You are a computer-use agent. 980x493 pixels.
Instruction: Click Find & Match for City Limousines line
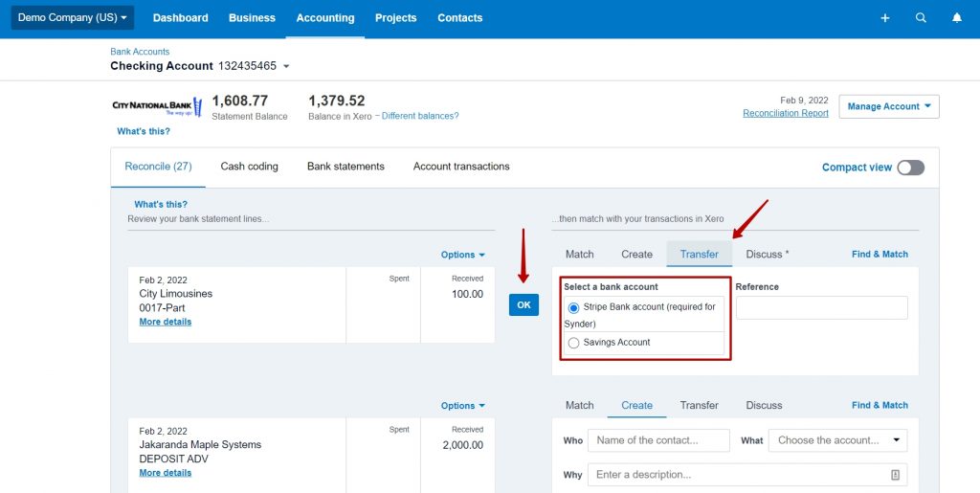click(880, 255)
